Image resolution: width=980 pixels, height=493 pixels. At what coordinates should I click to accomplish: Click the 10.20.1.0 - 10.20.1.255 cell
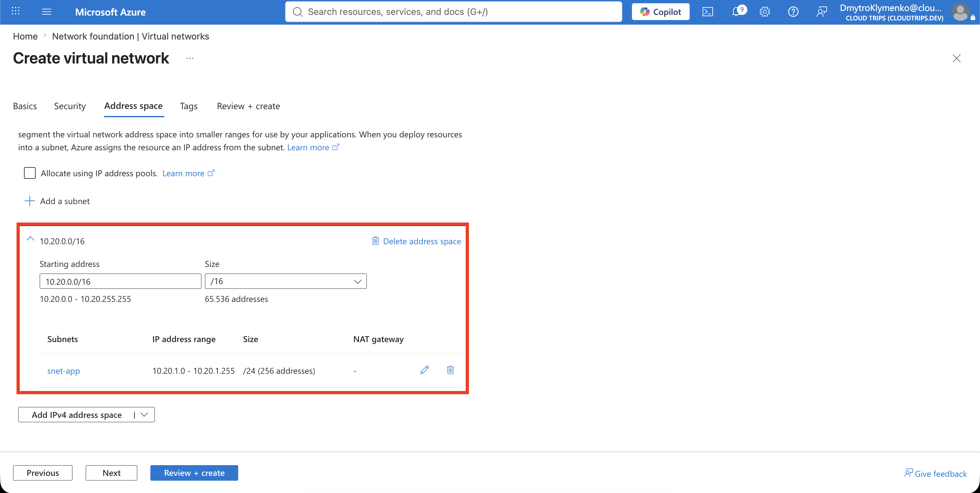click(193, 371)
